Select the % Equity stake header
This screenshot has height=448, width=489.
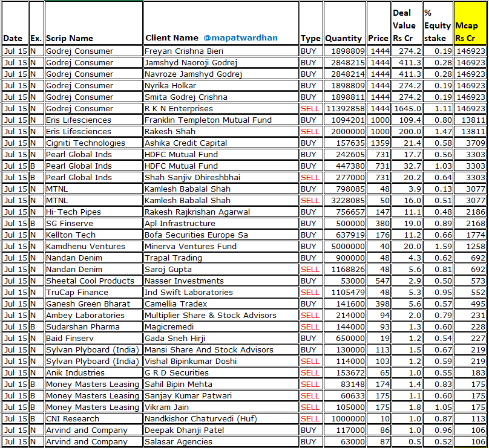(x=438, y=23)
